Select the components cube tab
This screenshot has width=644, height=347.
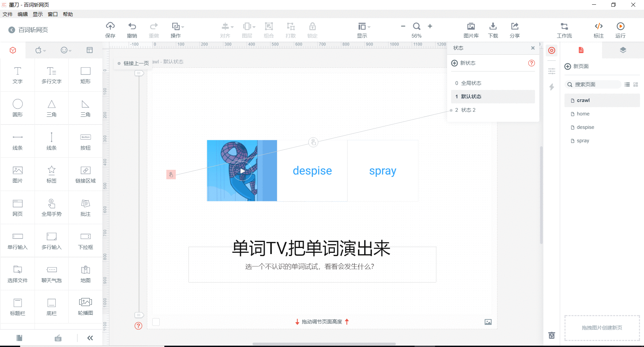13,50
